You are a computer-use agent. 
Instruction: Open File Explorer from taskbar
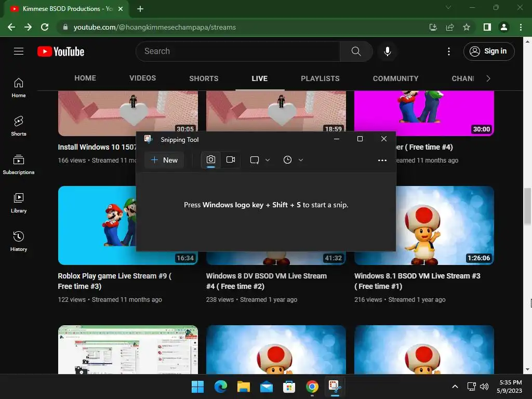pos(243,387)
